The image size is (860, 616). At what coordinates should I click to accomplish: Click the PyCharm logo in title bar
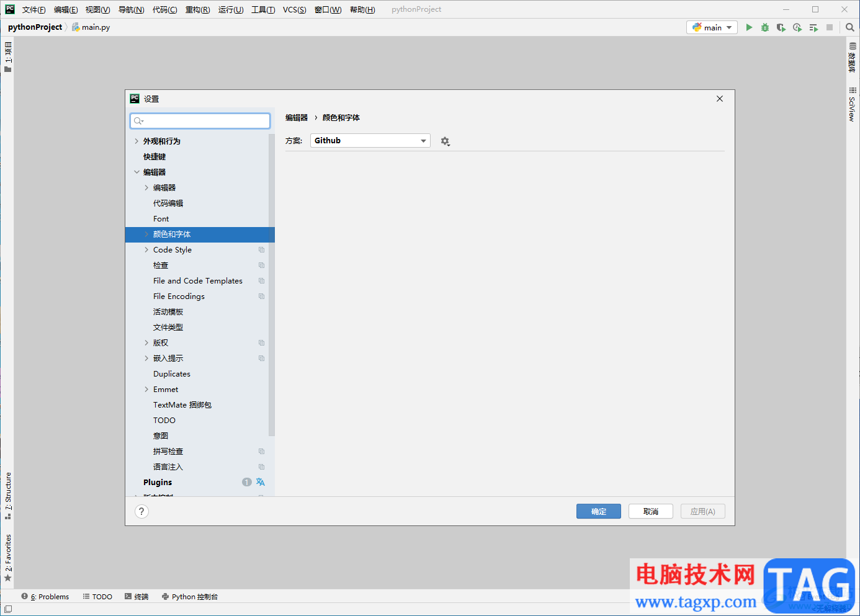coord(10,9)
